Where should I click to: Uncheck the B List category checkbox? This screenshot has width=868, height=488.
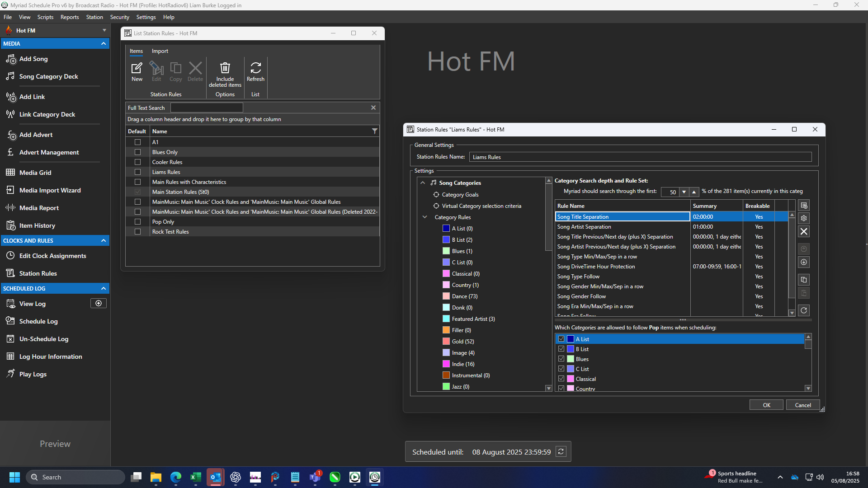561,349
